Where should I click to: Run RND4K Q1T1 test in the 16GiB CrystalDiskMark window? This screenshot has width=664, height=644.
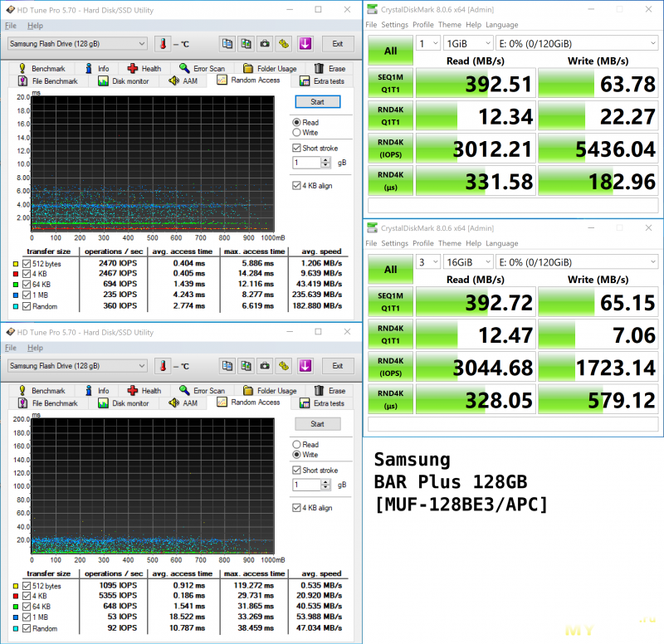pyautogui.click(x=390, y=334)
